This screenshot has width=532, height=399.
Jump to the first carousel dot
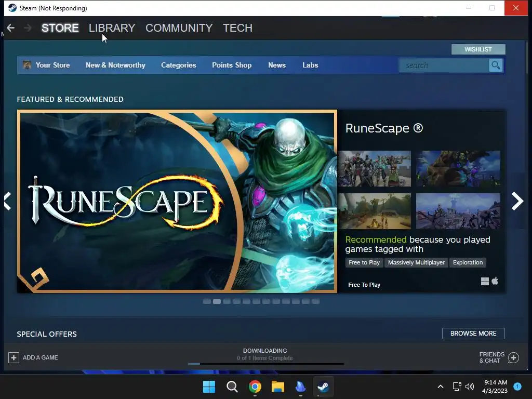[207, 302]
